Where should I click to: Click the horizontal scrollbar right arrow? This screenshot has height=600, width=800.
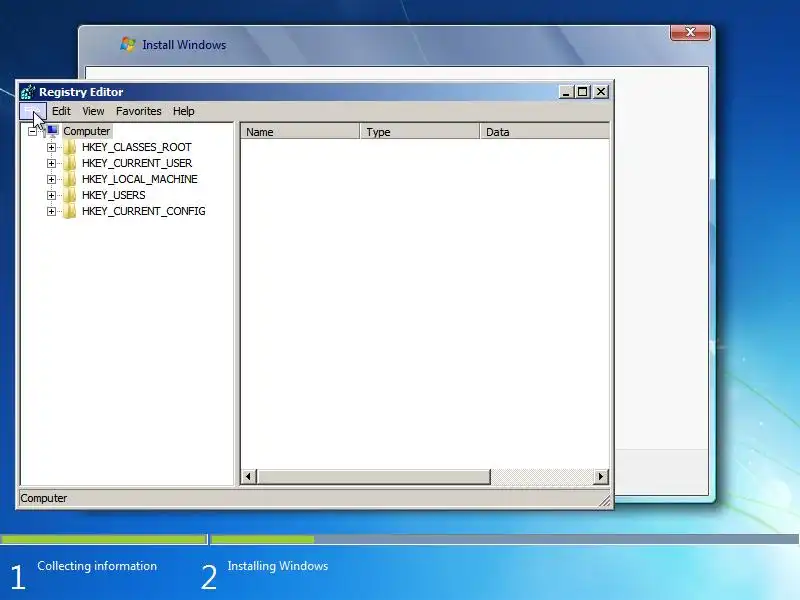601,477
